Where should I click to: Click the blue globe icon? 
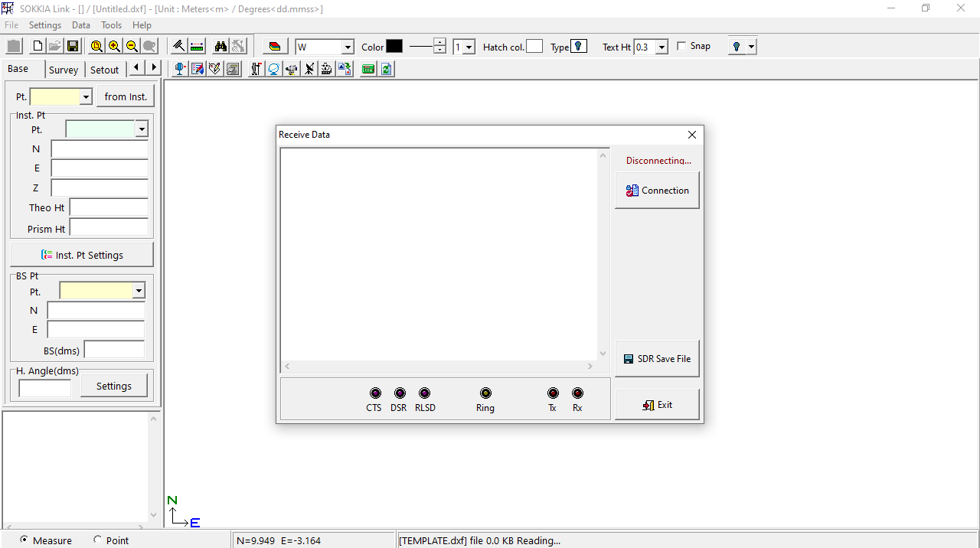(273, 69)
